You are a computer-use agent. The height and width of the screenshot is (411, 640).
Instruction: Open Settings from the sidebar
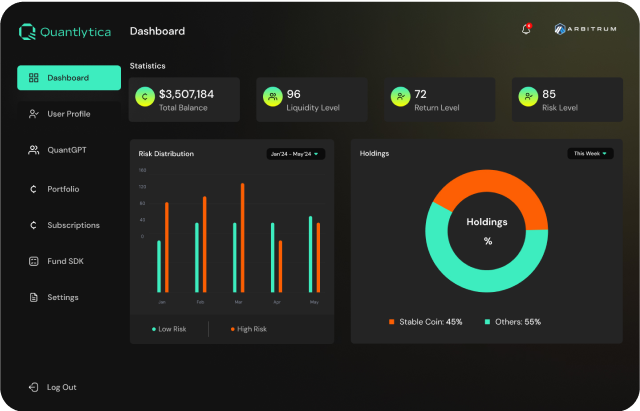(62, 297)
